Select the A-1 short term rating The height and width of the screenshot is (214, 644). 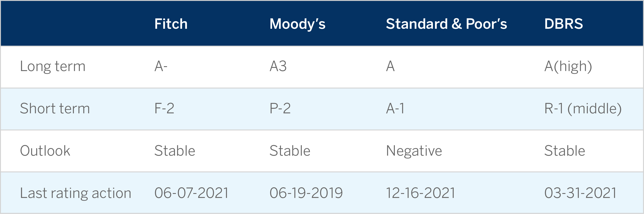(x=395, y=108)
